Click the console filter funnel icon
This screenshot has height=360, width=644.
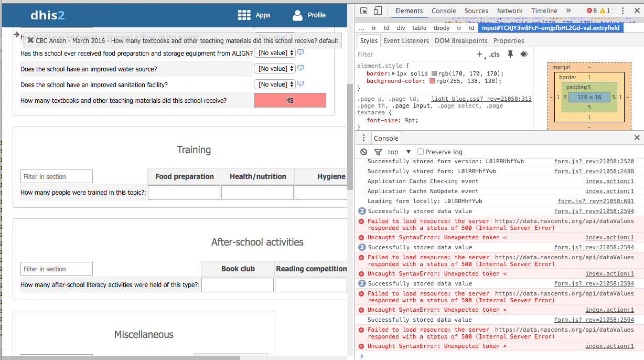pyautogui.click(x=378, y=152)
